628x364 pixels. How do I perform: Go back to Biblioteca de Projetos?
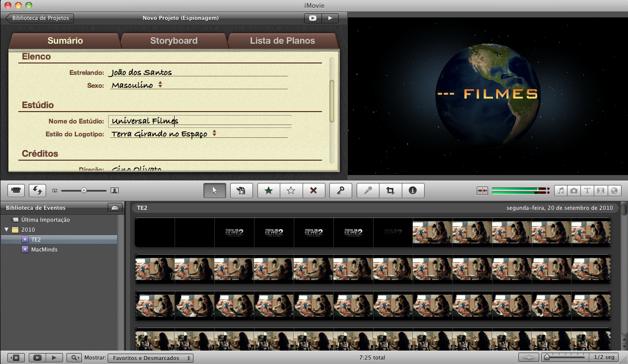[40, 18]
